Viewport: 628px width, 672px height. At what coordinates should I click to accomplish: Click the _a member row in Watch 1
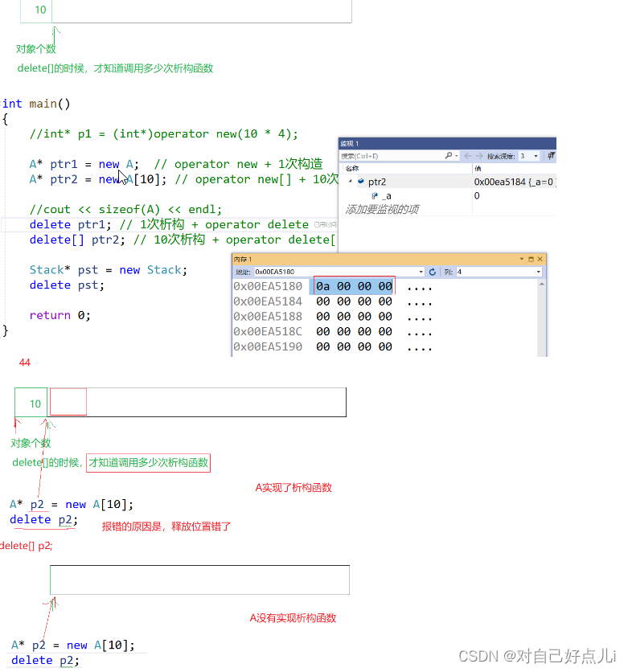[x=386, y=196]
